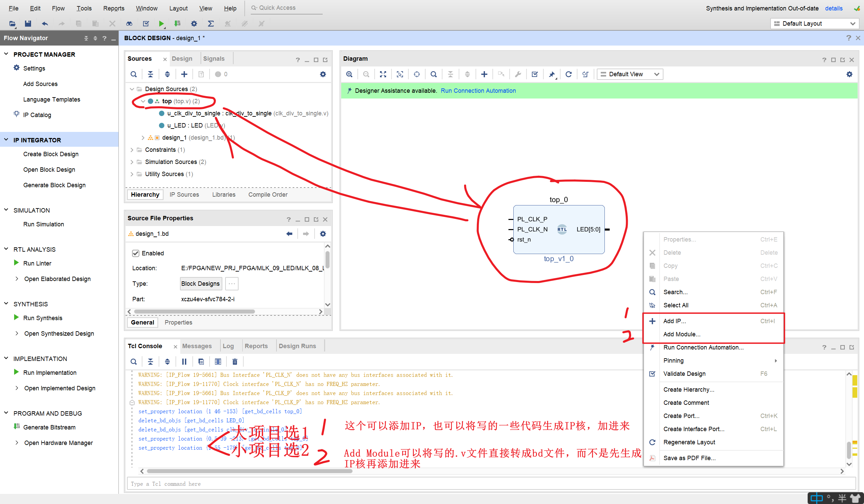
Task: Switch to the Messages tab
Action: coord(197,346)
